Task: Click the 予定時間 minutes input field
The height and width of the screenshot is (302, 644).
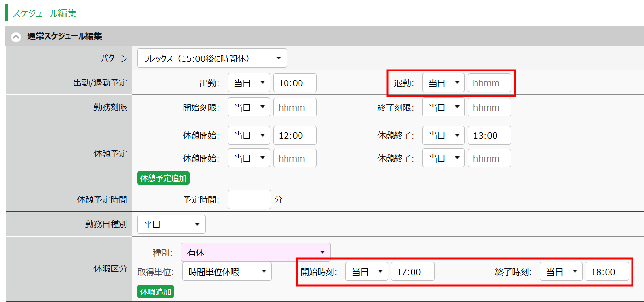Action: [x=249, y=199]
